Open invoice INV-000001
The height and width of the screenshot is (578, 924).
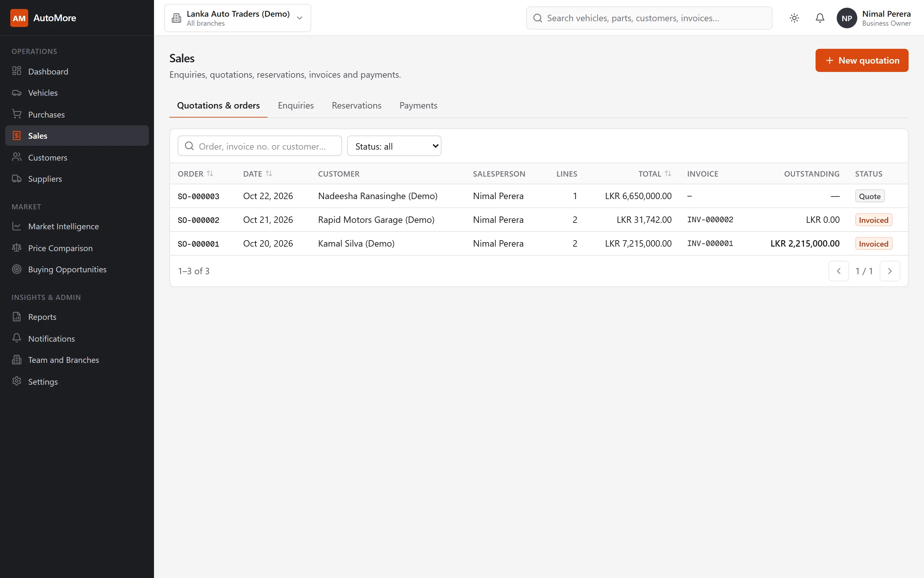(710, 243)
